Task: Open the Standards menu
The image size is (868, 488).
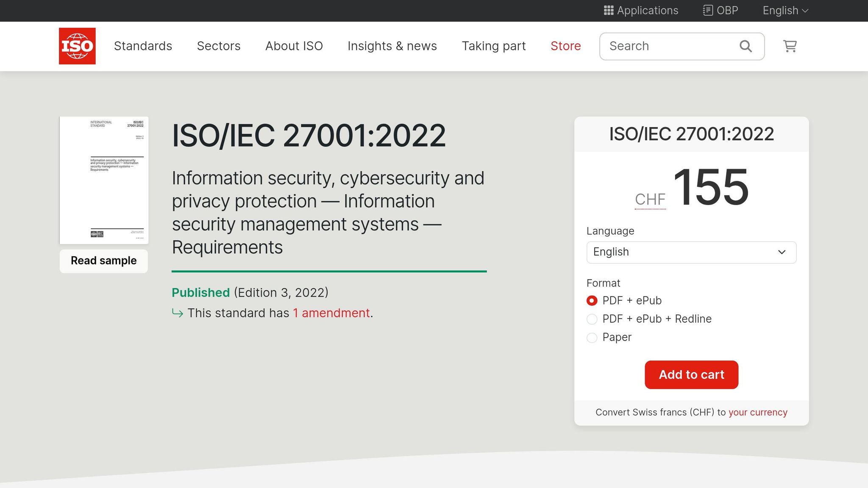Action: click(143, 46)
